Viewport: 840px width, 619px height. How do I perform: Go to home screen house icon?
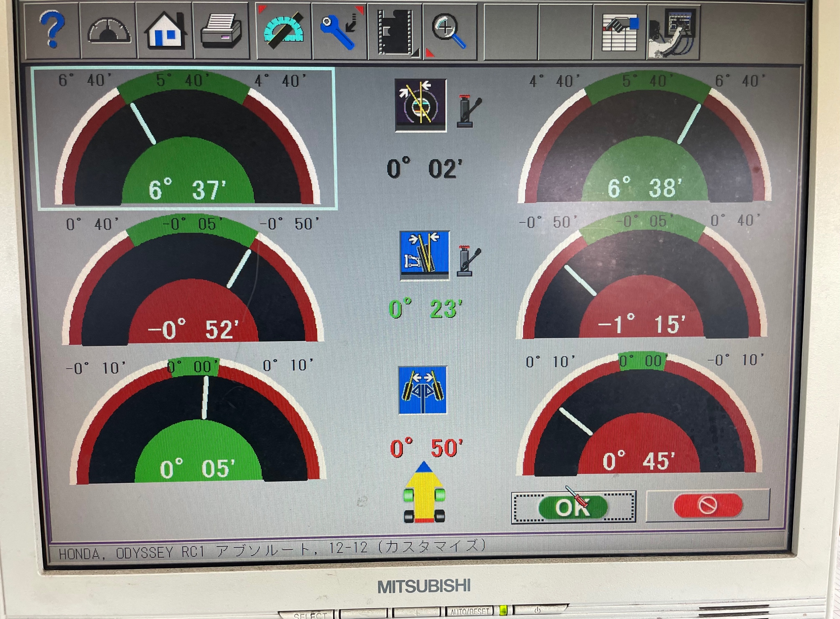tap(165, 32)
